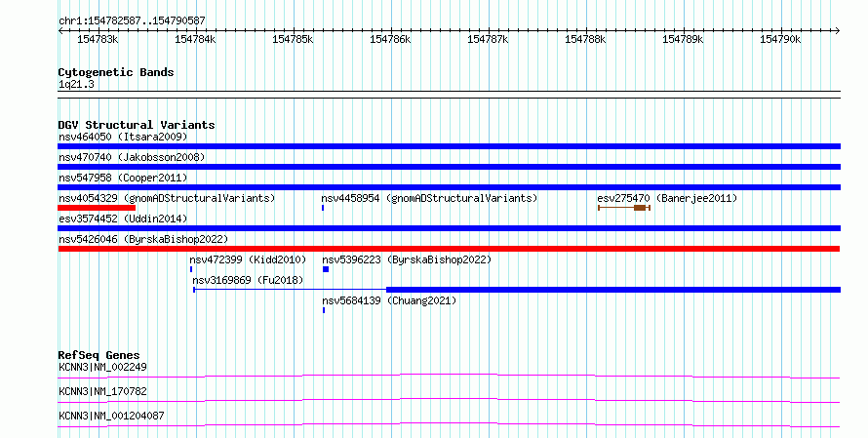Click the chr1:154782587..154790587 coordinate text
The height and width of the screenshot is (438, 868).
(132, 20)
